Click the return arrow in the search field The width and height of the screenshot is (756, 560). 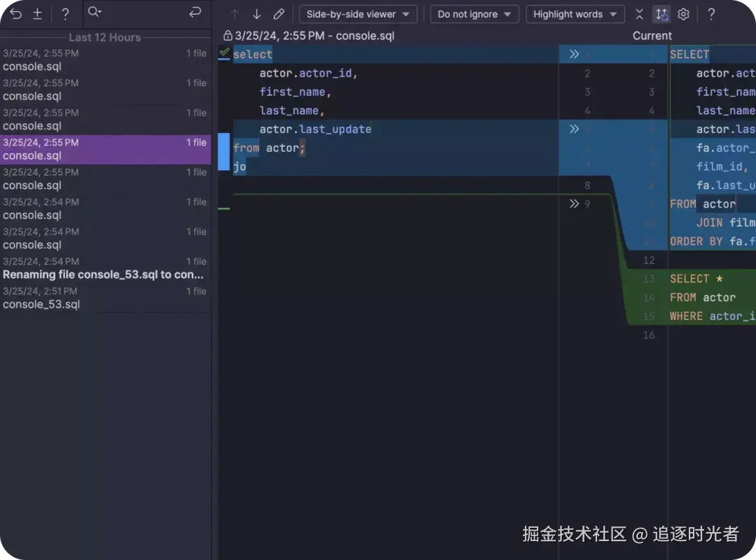[x=195, y=12]
